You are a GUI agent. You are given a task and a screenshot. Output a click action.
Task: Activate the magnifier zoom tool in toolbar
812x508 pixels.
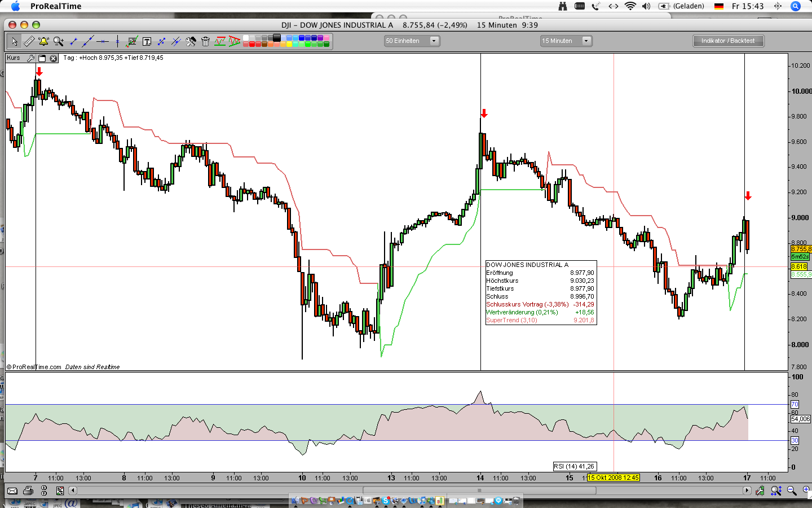point(58,41)
